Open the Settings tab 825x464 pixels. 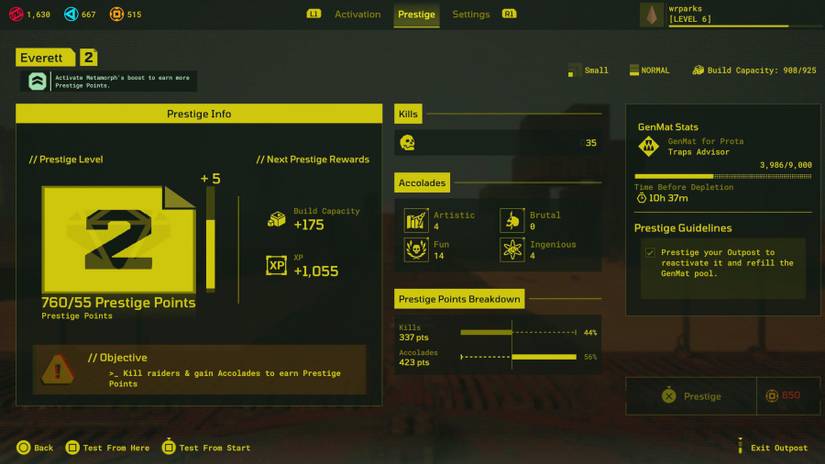(x=470, y=15)
